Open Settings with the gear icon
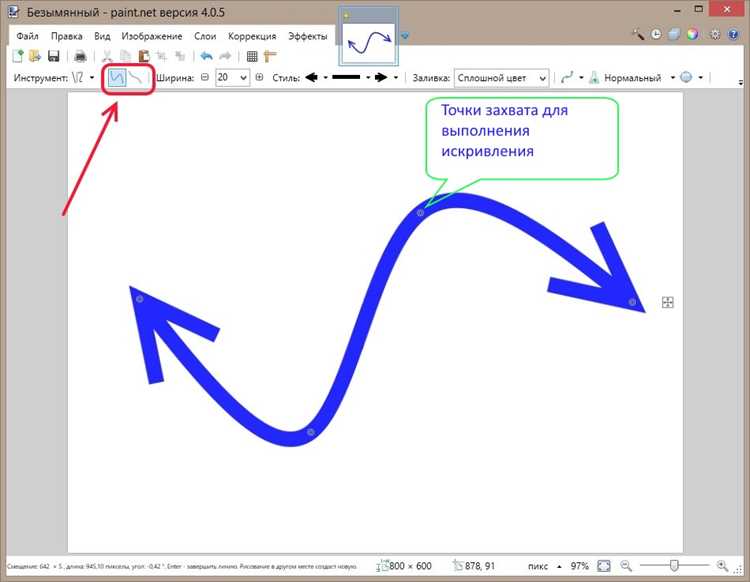Image resolution: width=750 pixels, height=582 pixels. (715, 34)
